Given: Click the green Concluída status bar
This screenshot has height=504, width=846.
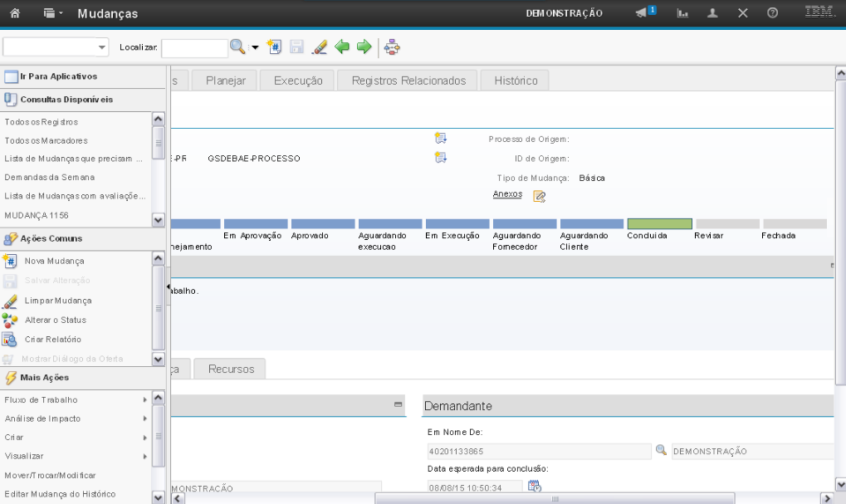Looking at the screenshot, I should click(659, 224).
